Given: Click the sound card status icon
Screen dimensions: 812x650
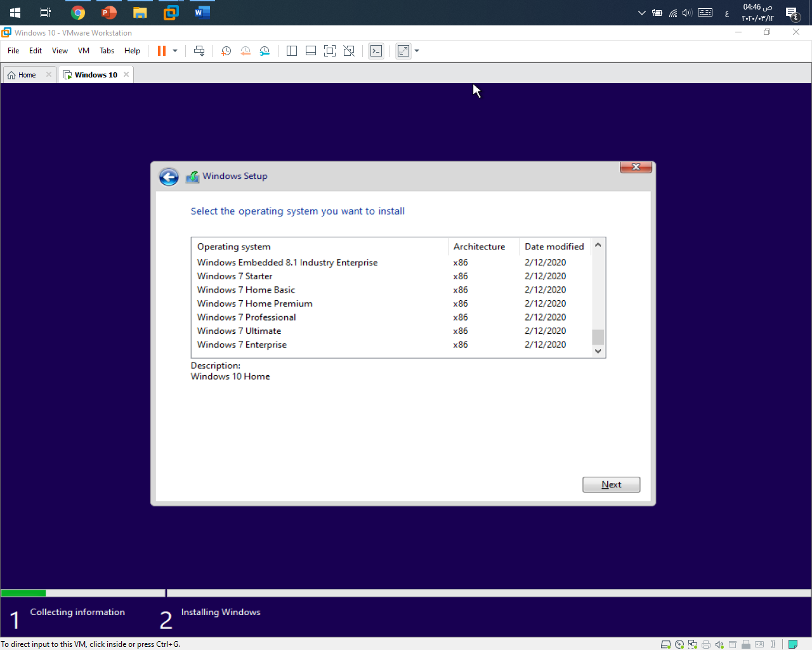Looking at the screenshot, I should coord(719,644).
